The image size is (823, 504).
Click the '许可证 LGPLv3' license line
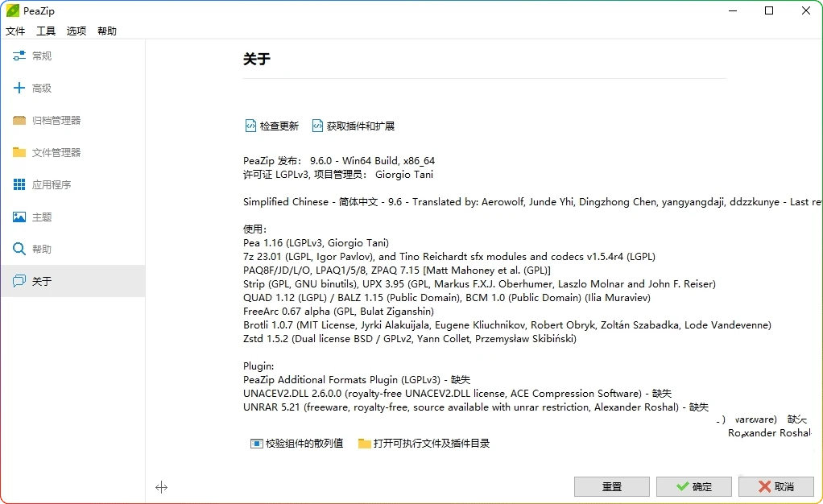click(x=338, y=174)
